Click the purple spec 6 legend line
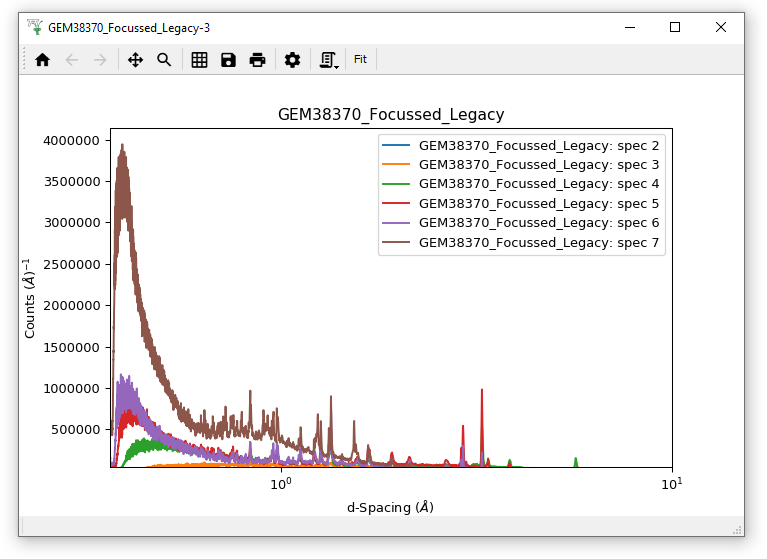767x559 pixels. click(x=397, y=222)
